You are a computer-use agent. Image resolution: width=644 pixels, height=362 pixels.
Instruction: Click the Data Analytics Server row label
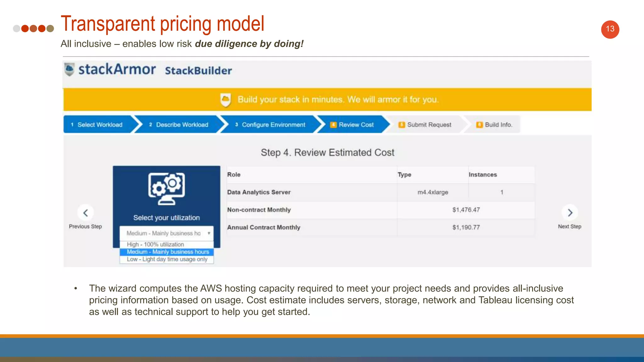[x=259, y=192]
